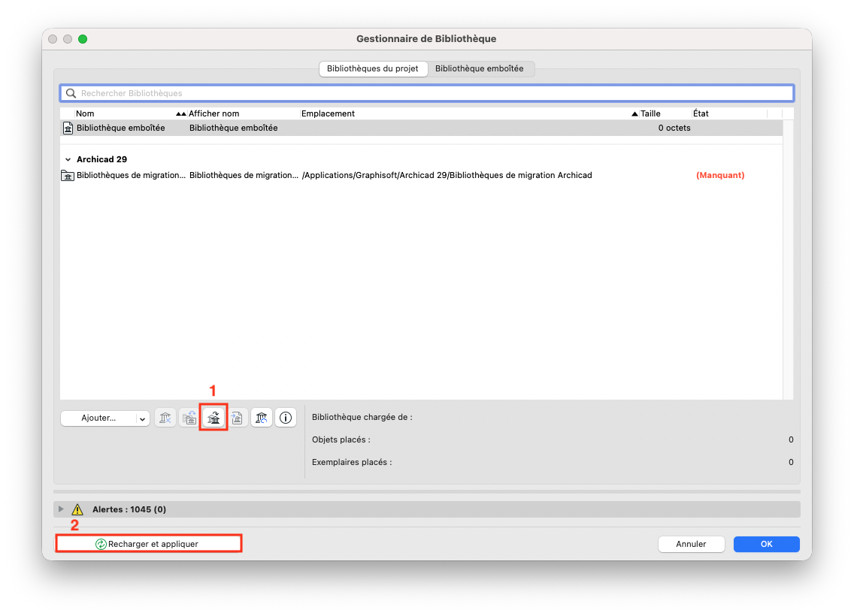Click the (Manquant) status text
854x616 pixels.
pos(720,175)
